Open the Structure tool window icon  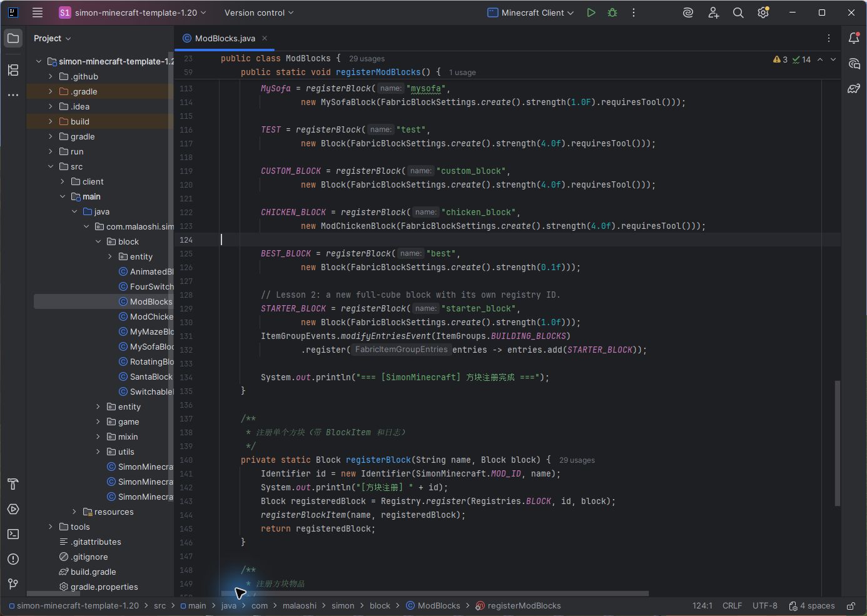[13, 70]
